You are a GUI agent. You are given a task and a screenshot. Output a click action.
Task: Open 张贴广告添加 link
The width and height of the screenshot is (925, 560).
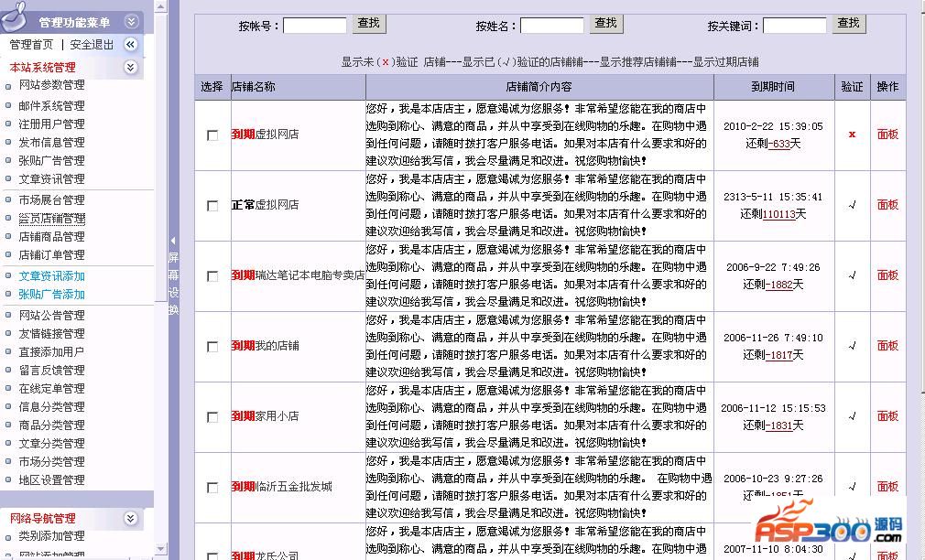51,295
